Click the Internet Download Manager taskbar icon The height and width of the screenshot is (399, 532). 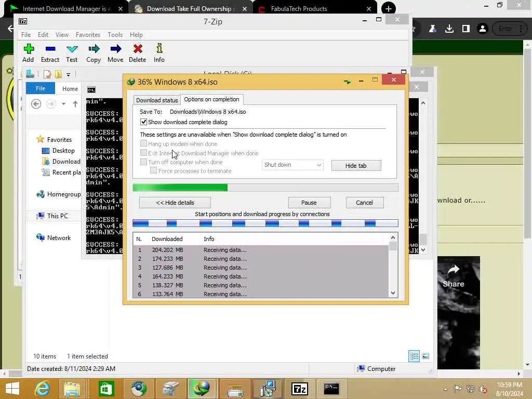[202, 389]
